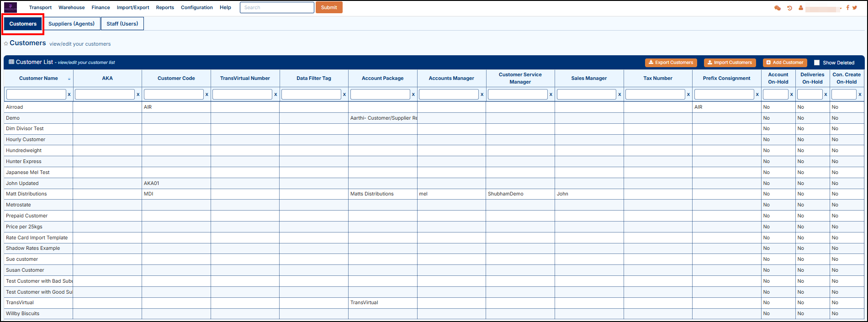Clear the Con. Create On-Hold filter x
868x322 pixels.
click(860, 95)
